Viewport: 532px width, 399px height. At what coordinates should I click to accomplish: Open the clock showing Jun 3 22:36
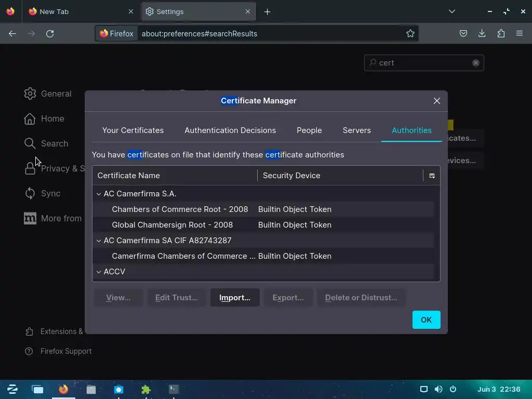point(499,389)
